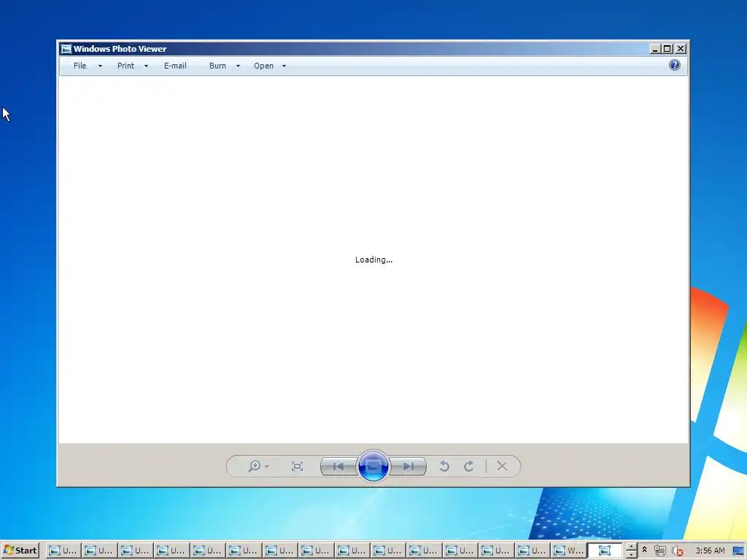Image resolution: width=747 pixels, height=560 pixels.
Task: Click the blue Help question mark icon
Action: (675, 65)
